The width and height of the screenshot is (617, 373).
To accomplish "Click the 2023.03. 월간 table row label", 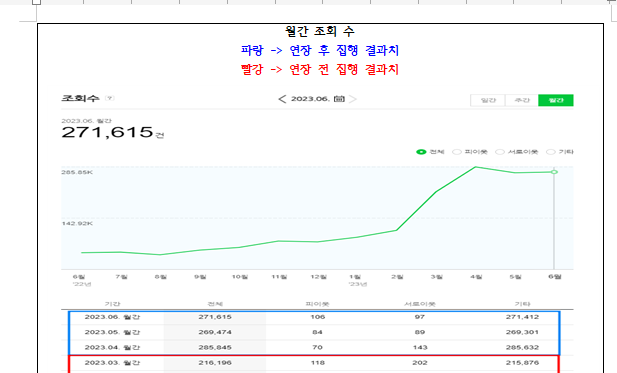I will (112, 363).
